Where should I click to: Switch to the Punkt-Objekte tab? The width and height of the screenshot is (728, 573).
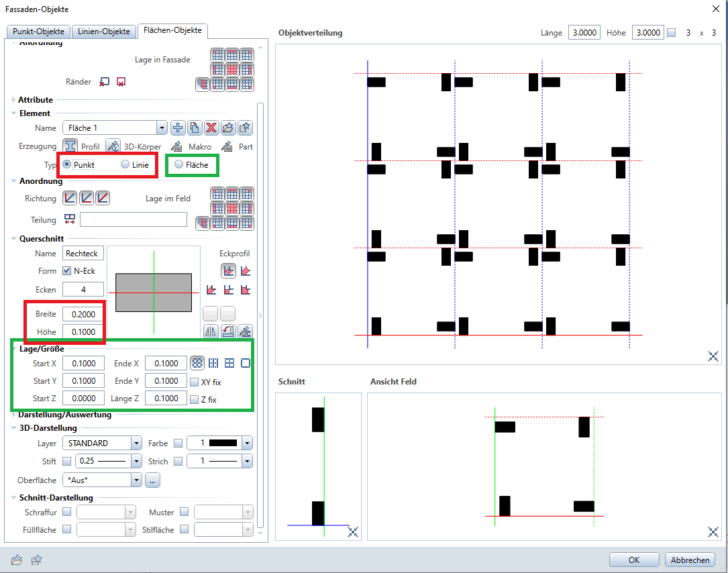(x=37, y=32)
